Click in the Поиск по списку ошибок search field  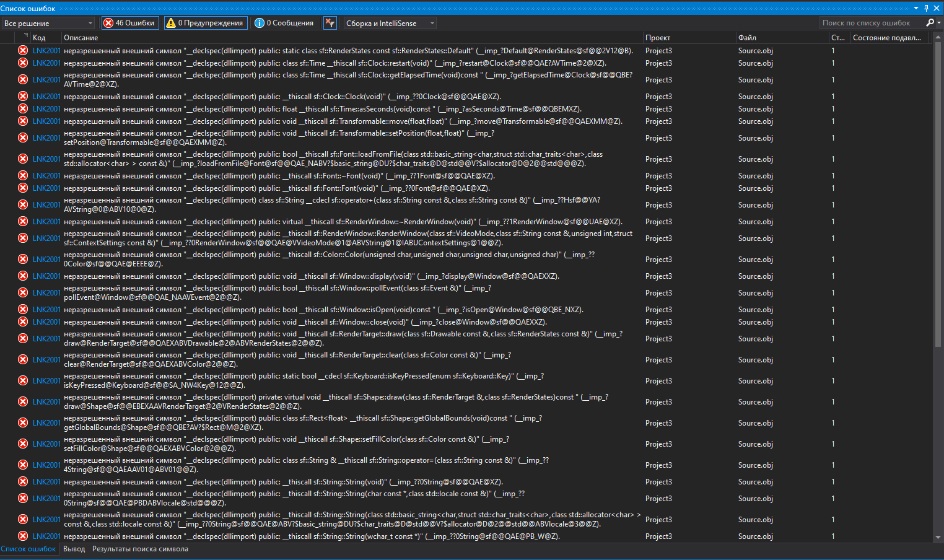(871, 23)
